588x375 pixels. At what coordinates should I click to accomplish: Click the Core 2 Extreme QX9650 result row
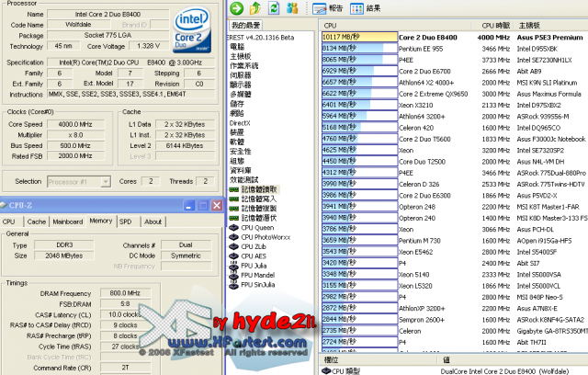[455, 94]
